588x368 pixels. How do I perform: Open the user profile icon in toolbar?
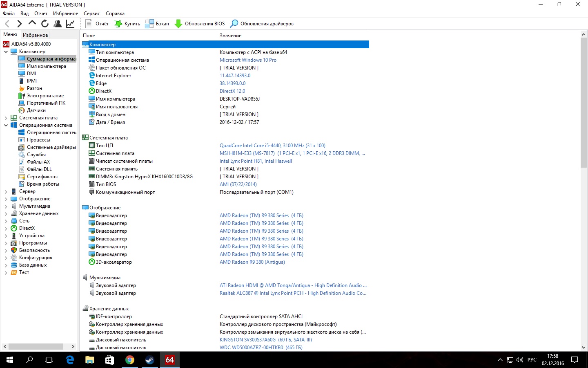click(x=58, y=24)
